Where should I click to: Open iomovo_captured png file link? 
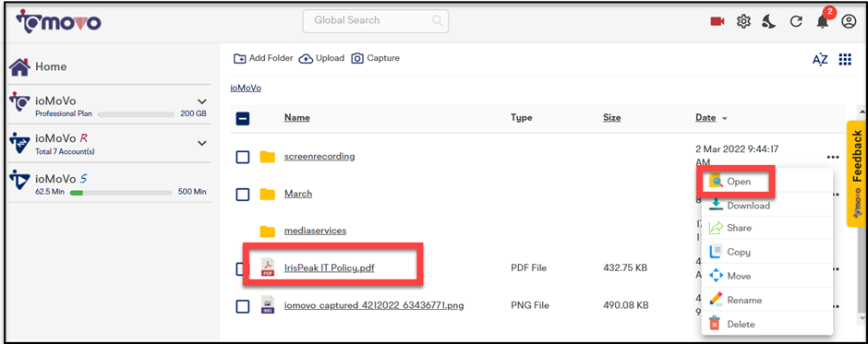pos(374,305)
